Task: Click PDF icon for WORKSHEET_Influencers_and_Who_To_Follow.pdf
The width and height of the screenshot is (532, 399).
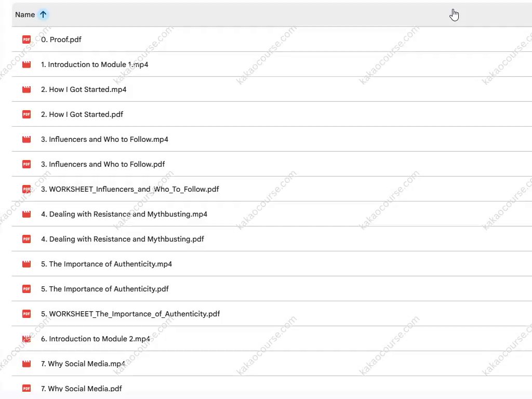Action: (26, 189)
